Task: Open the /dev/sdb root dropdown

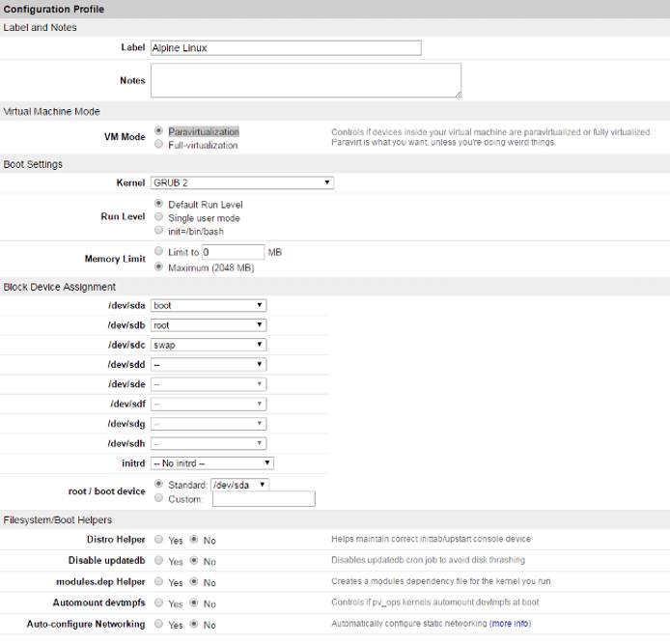Action: pos(209,325)
